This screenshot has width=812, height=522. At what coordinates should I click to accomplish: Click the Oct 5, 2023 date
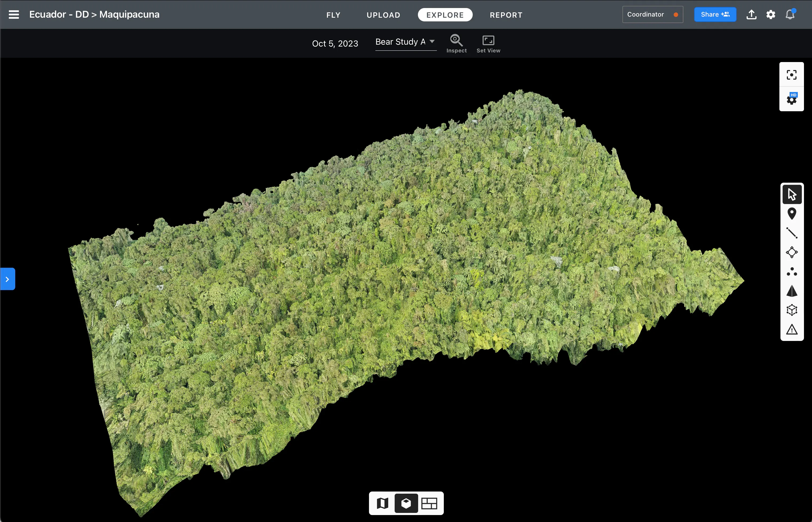coord(335,44)
